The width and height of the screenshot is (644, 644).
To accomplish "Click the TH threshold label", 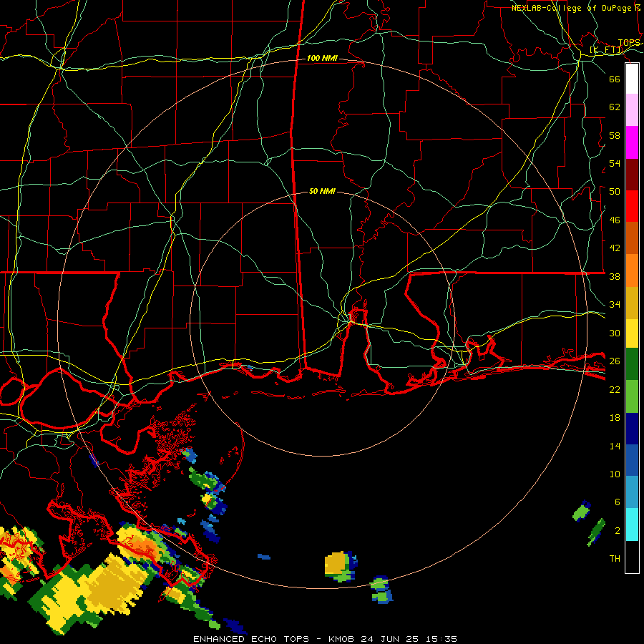I will pos(615,559).
